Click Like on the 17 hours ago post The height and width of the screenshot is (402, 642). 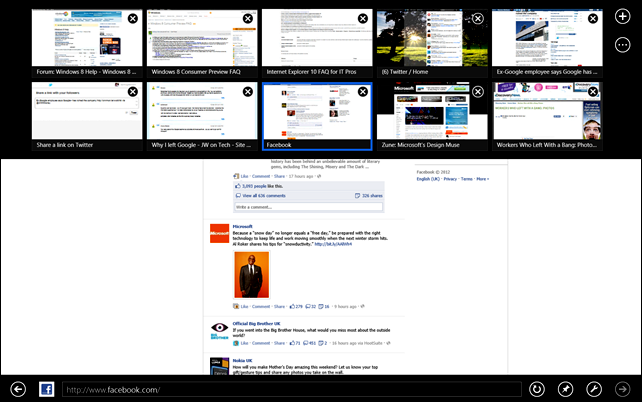pos(244,176)
